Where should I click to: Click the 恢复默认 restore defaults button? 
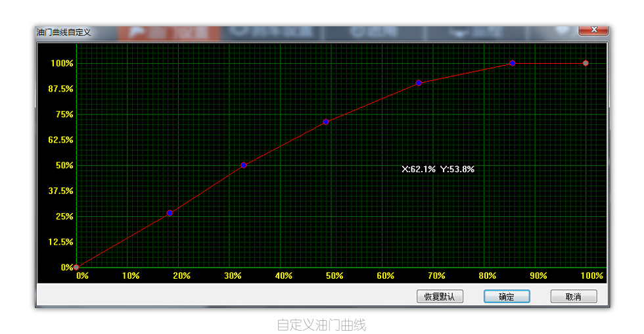(440, 297)
